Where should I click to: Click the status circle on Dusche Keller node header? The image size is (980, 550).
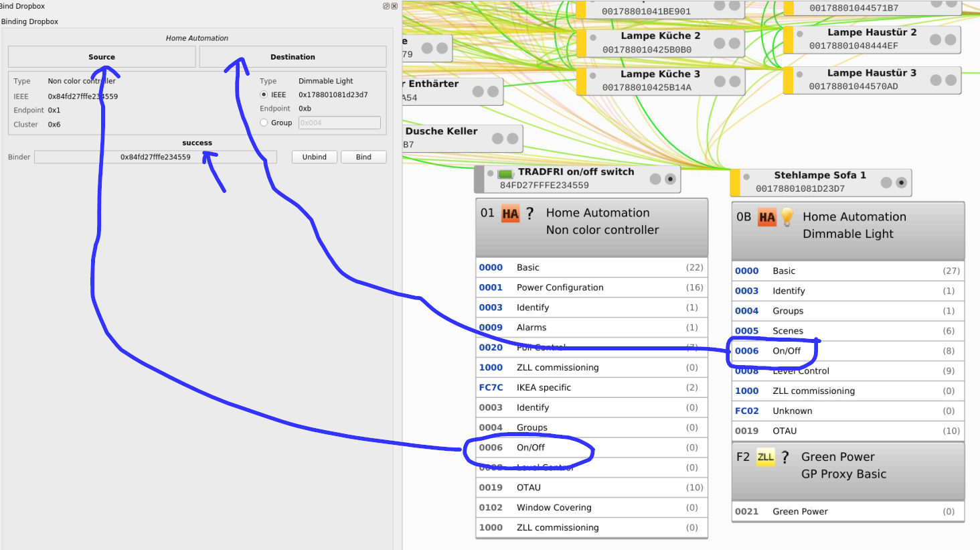coord(498,137)
